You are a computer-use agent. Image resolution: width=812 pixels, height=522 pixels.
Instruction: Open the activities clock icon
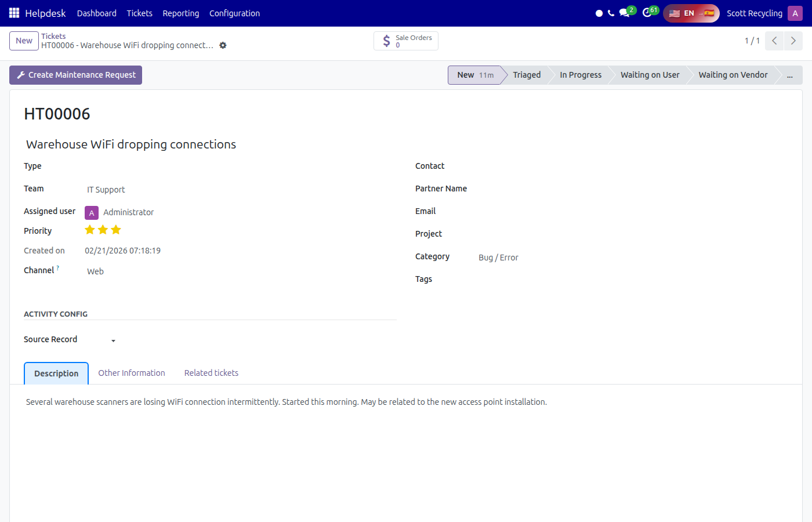tap(647, 13)
